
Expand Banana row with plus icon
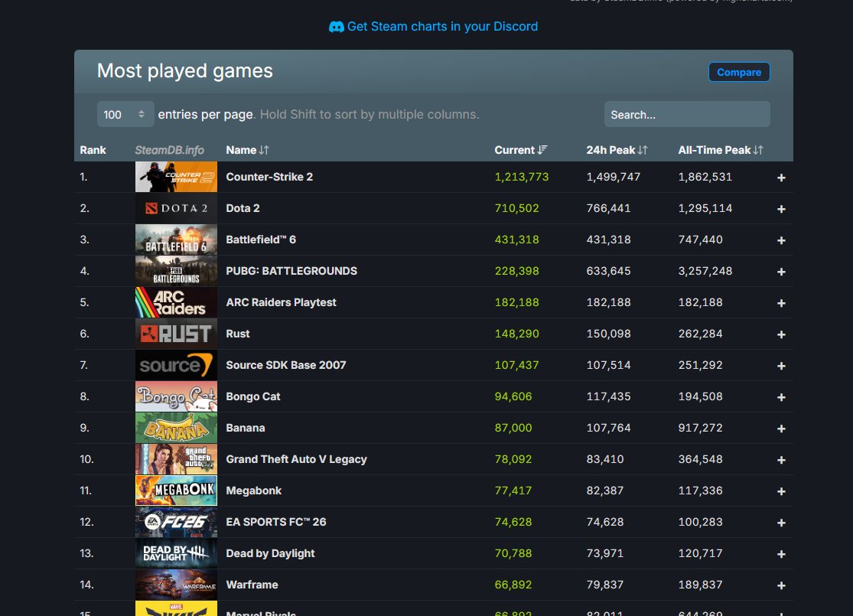coord(781,429)
